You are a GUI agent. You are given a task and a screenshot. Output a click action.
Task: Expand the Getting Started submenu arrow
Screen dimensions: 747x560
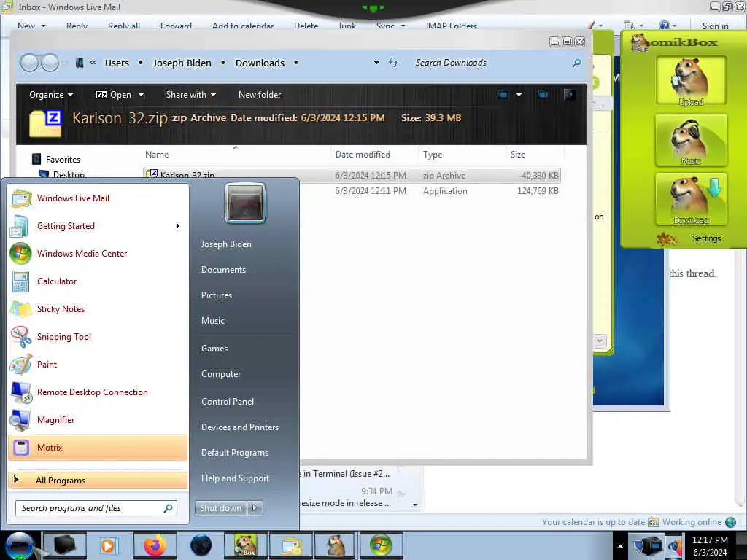(x=178, y=226)
